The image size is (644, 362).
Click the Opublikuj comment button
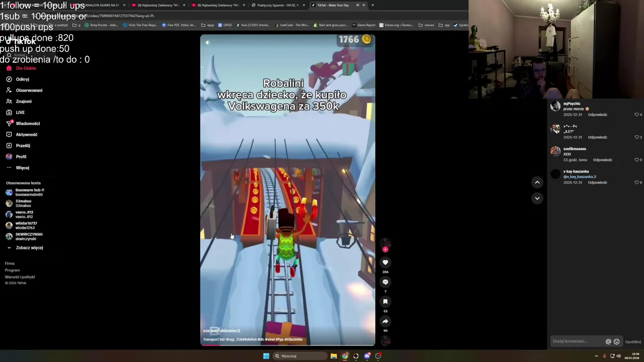[633, 342]
